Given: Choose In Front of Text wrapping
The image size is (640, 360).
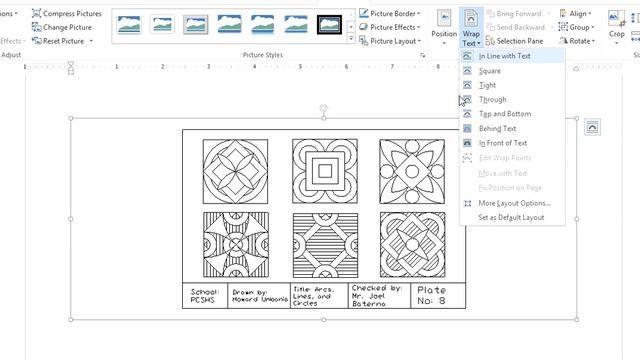Looking at the screenshot, I should pyautogui.click(x=512, y=143).
